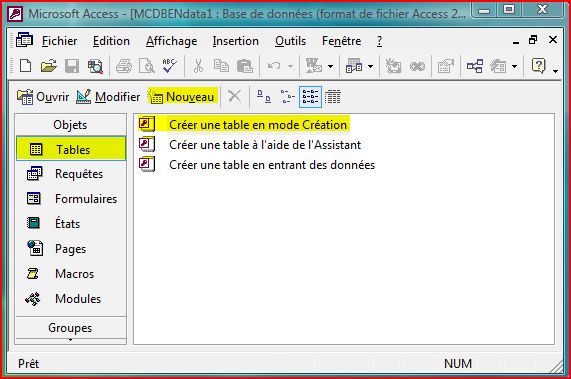
Task: Click the ABC spell check icon
Action: click(170, 66)
